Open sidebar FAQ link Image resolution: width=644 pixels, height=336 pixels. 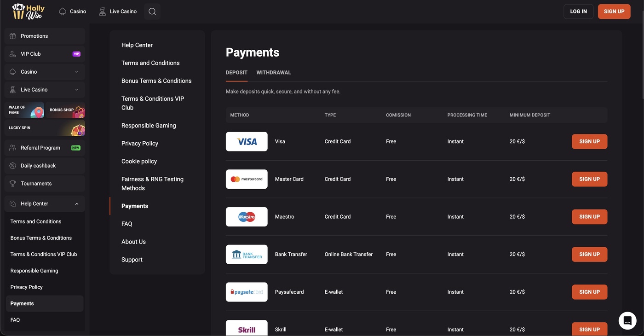click(x=15, y=320)
